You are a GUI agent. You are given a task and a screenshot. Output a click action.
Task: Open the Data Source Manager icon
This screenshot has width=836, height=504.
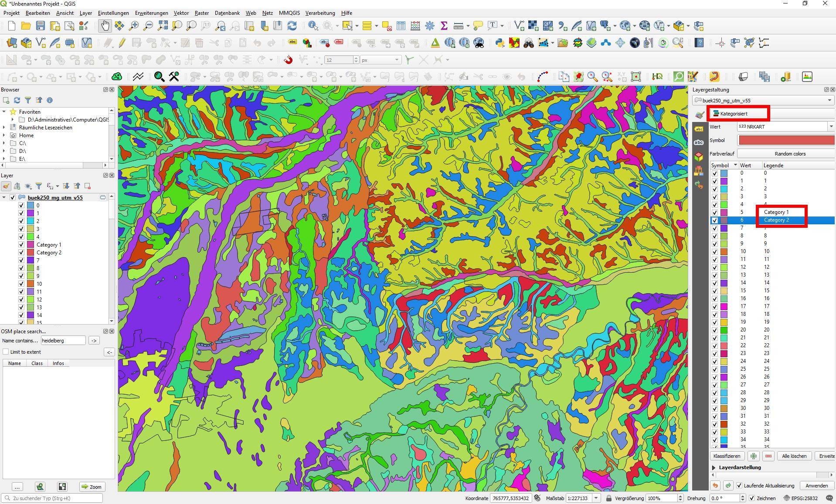coord(12,43)
